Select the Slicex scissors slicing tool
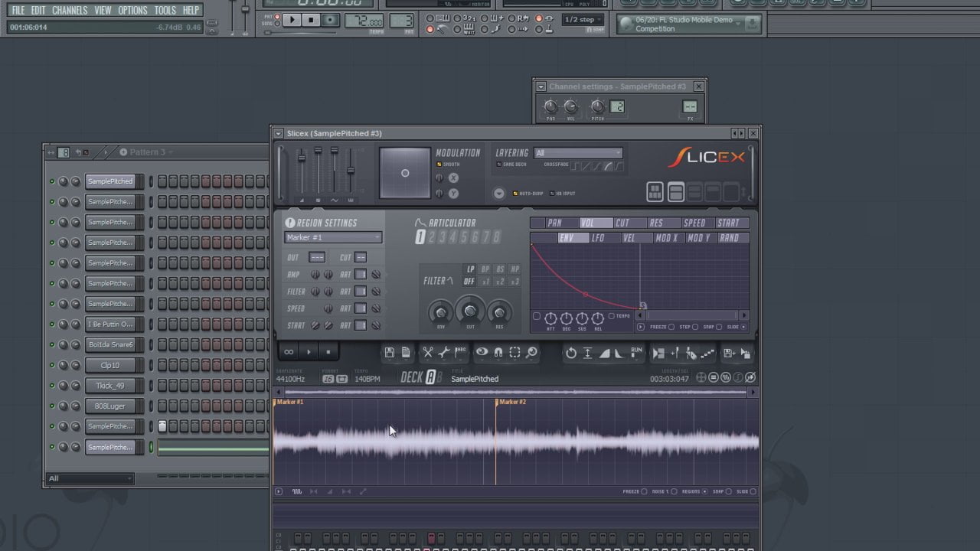 point(427,353)
